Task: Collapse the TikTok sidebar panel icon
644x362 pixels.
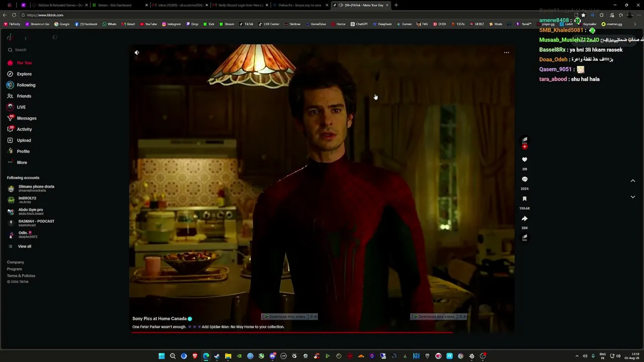Action: [55, 37]
